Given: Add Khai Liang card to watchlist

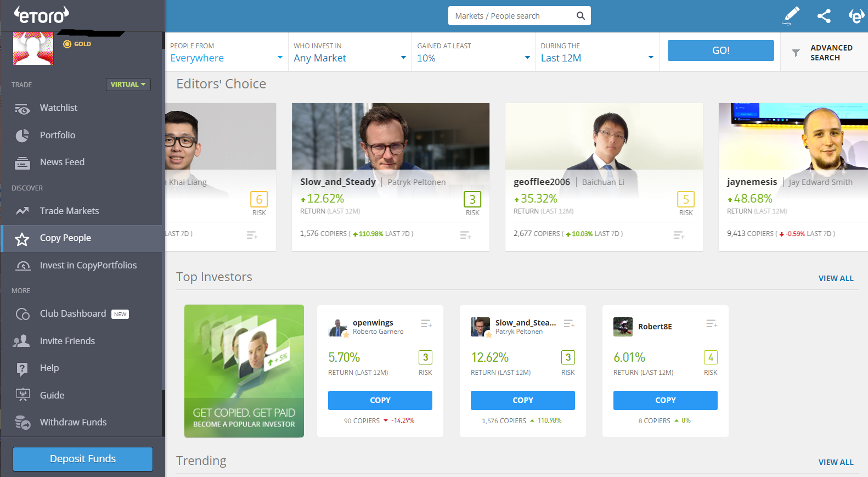Looking at the screenshot, I should click(252, 235).
